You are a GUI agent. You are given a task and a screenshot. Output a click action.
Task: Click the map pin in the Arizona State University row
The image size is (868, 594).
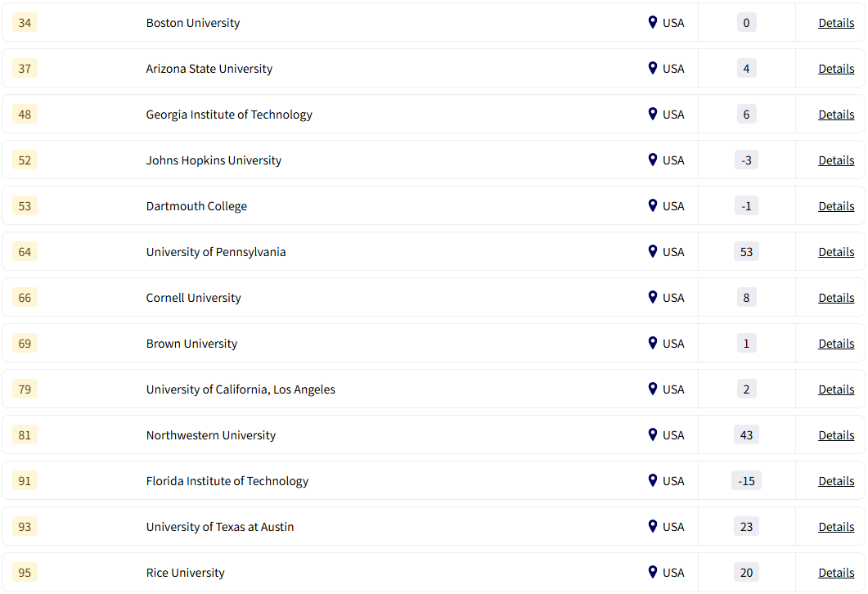coord(652,68)
